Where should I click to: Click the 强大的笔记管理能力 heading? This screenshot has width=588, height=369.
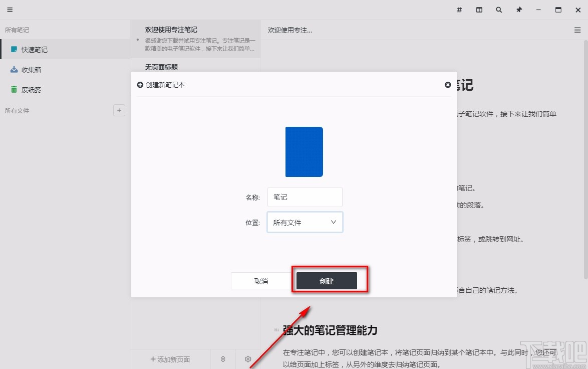[x=330, y=330]
